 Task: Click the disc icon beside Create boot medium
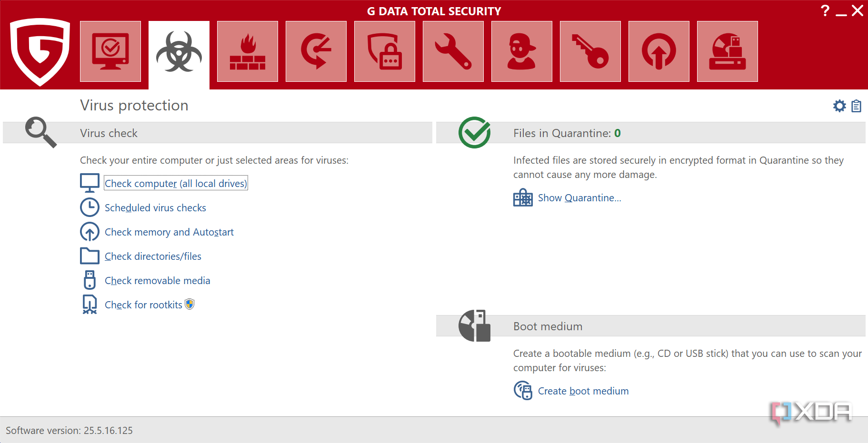click(523, 391)
